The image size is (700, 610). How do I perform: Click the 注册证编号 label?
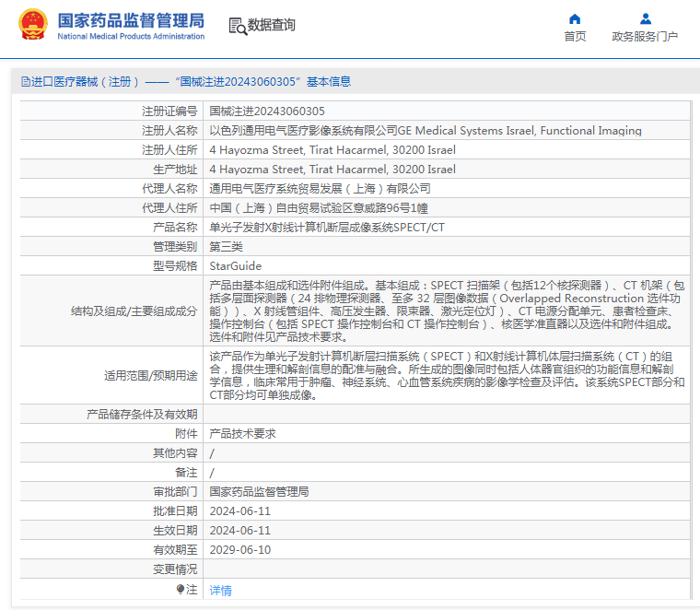(x=169, y=111)
